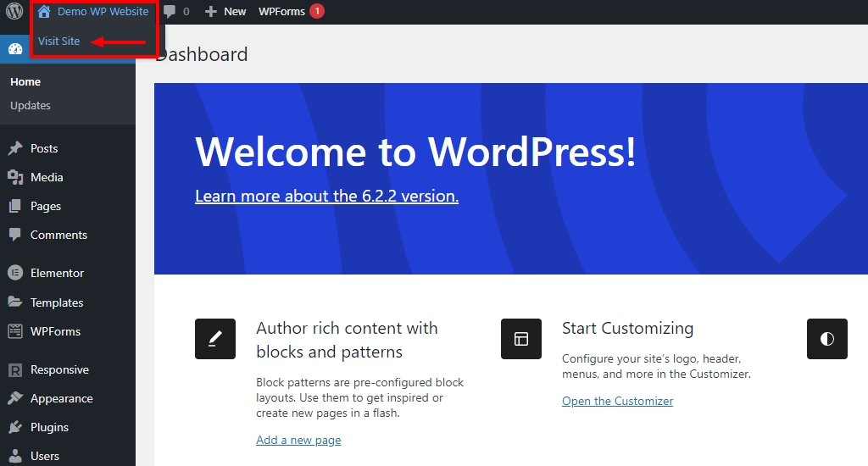868x466 pixels.
Task: Click the WordPress logo icon
Action: (x=14, y=10)
